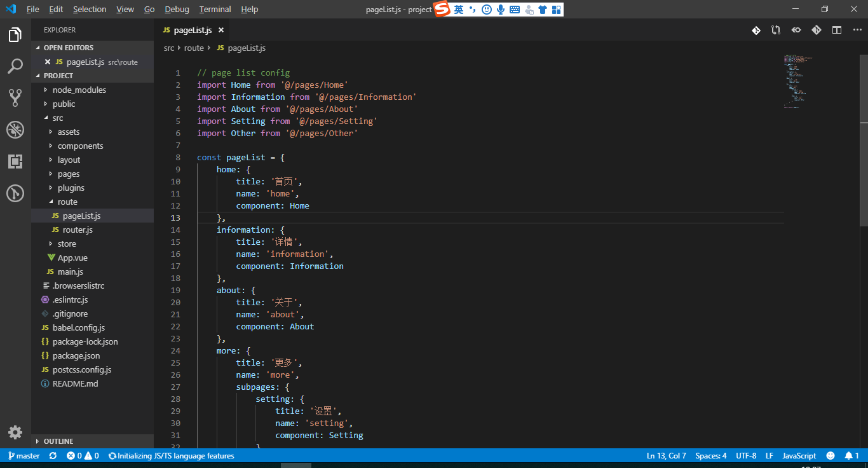
Task: Open the Edit menu
Action: [x=56, y=10]
